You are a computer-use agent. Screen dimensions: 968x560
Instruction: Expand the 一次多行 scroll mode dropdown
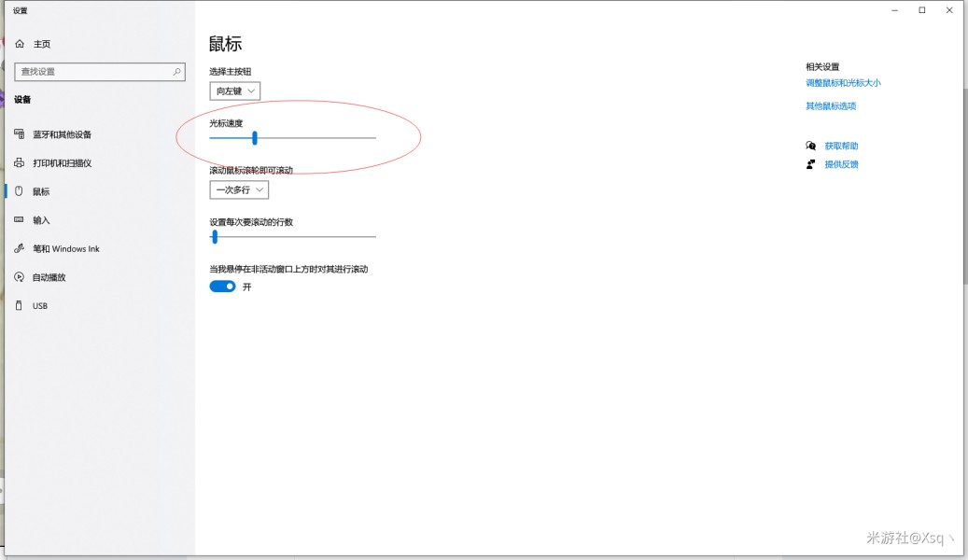click(x=239, y=189)
